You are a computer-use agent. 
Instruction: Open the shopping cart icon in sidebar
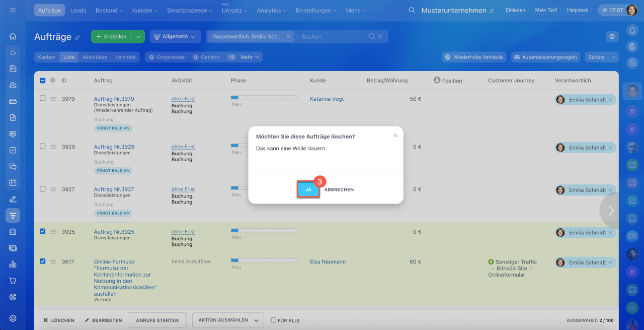[x=13, y=281]
